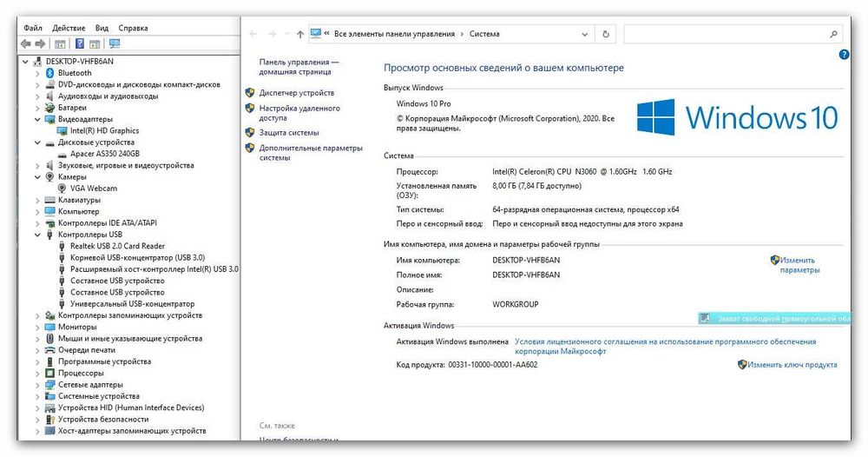This screenshot has width=868, height=457.
Task: Click the Система breadcrumb segment
Action: [484, 34]
